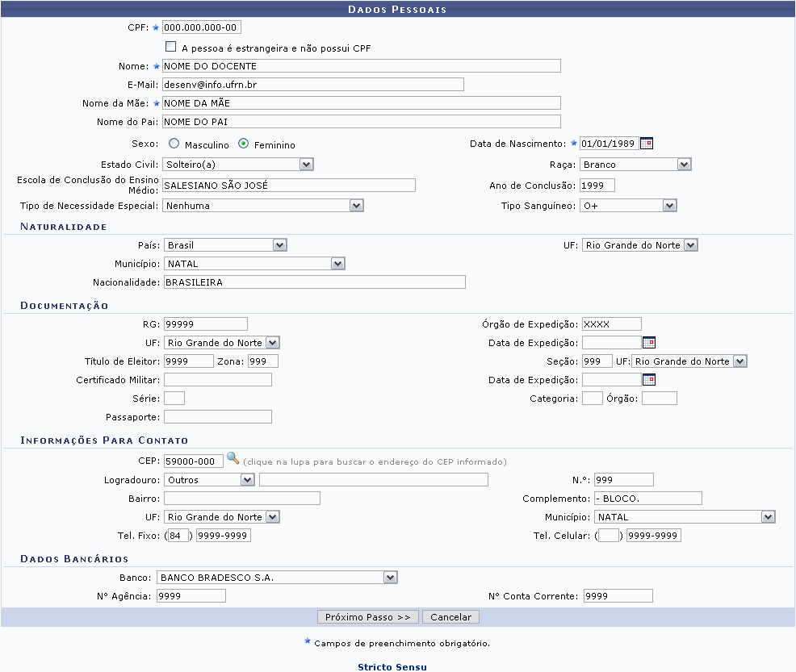The image size is (796, 672).
Task: Click the magnifier to search CEP address
Action: pyautogui.click(x=233, y=459)
